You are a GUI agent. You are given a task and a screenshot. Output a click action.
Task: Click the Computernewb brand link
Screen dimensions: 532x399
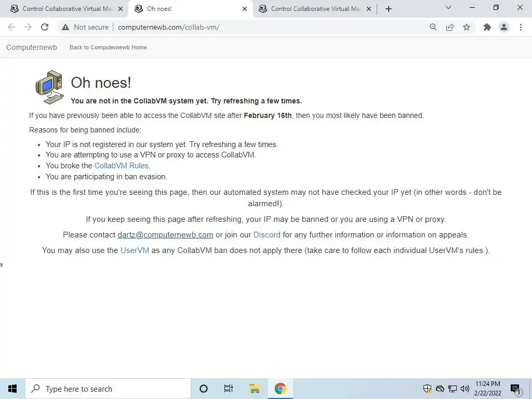[x=32, y=47]
